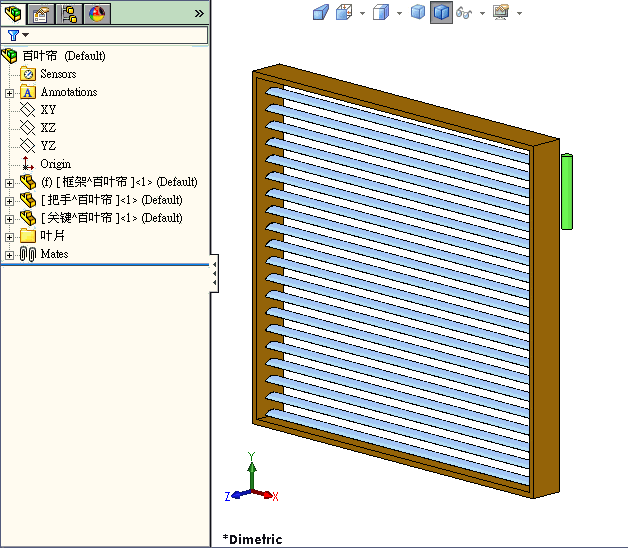
Task: Click the panel collapse handle arrows
Action: (x=214, y=273)
